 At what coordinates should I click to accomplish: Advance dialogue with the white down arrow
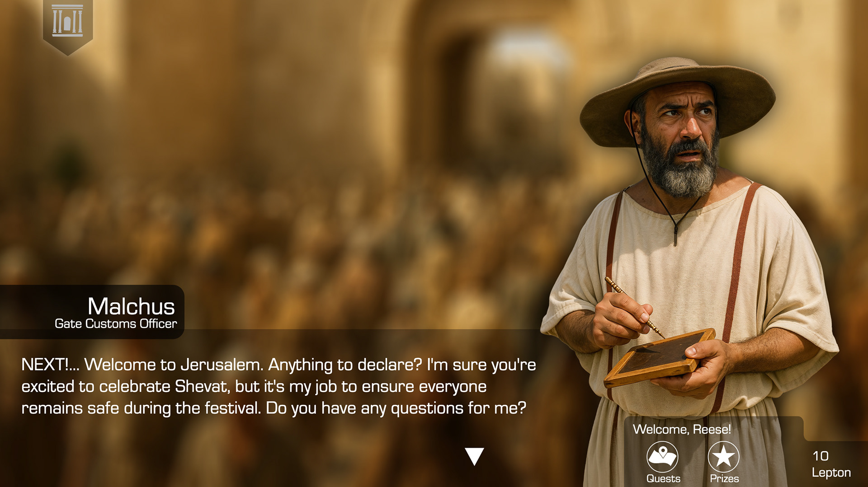tap(474, 456)
